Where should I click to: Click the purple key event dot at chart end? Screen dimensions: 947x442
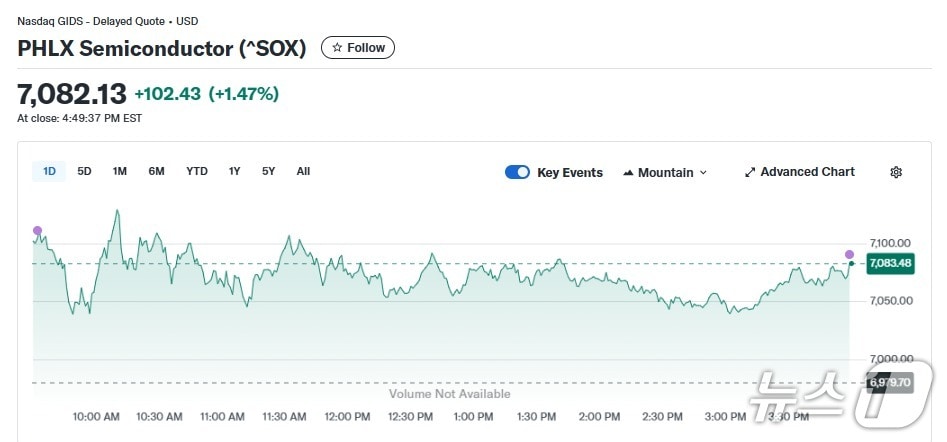point(850,254)
